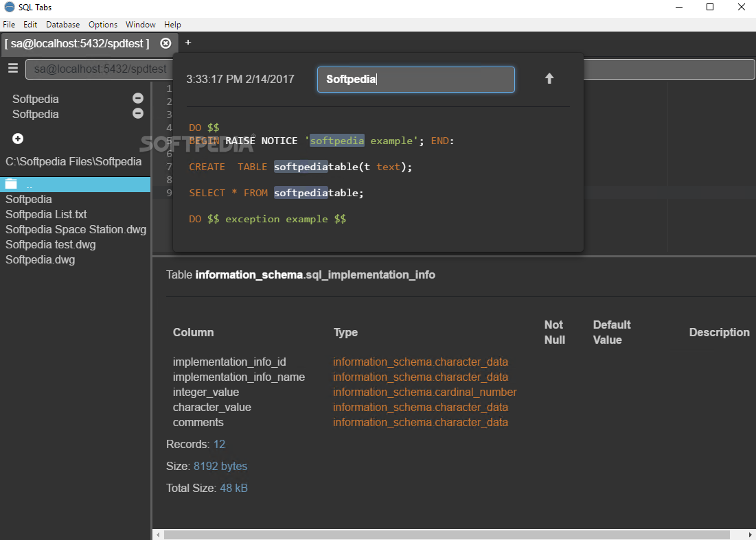Click the 48 kB total size value
This screenshot has width=756, height=540.
(x=234, y=488)
